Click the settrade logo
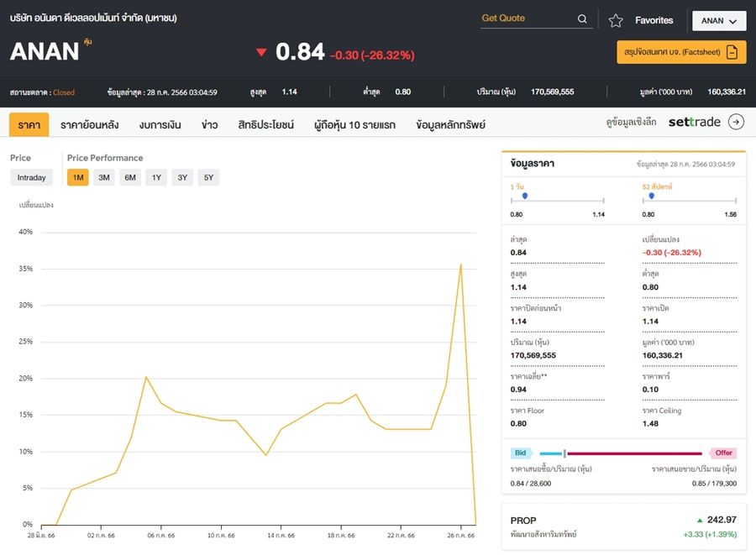This screenshot has width=756, height=555. tap(694, 123)
